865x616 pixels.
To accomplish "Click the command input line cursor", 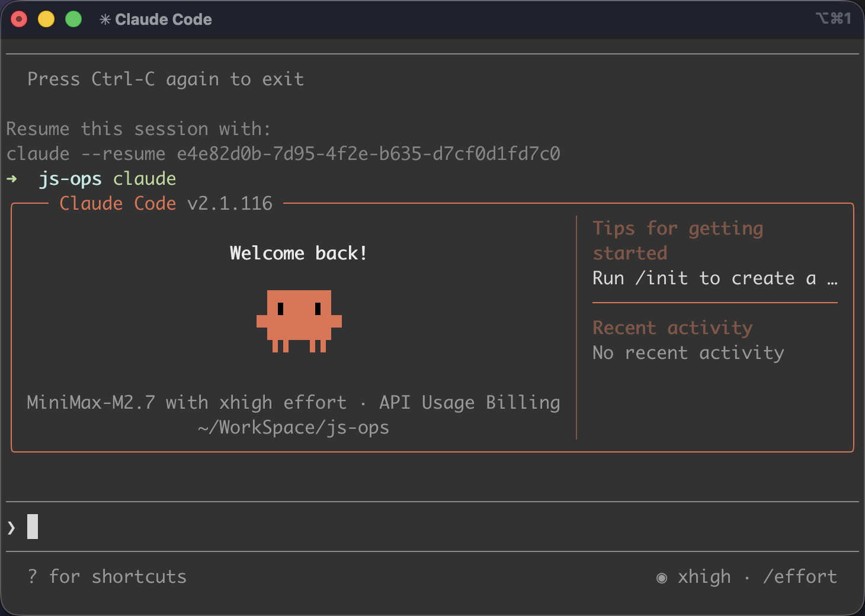I will point(33,527).
